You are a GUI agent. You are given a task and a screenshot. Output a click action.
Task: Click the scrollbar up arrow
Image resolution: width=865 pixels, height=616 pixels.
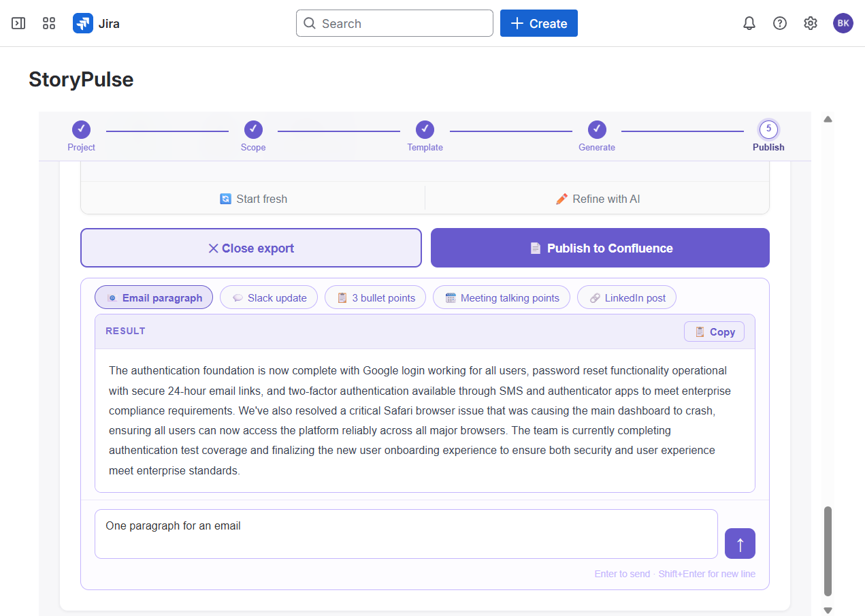828,119
